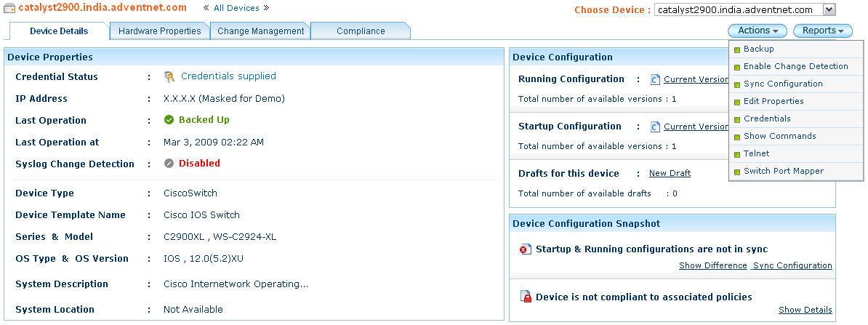
Task: Click the New Draft link
Action: click(670, 173)
